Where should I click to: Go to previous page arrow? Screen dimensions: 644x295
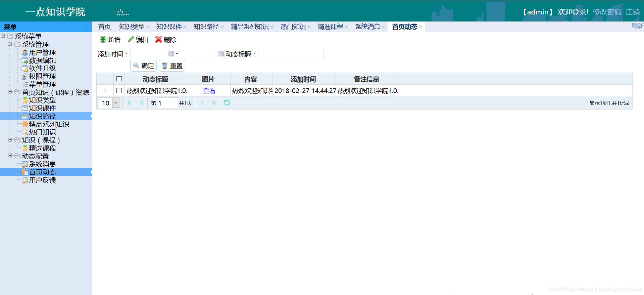141,103
